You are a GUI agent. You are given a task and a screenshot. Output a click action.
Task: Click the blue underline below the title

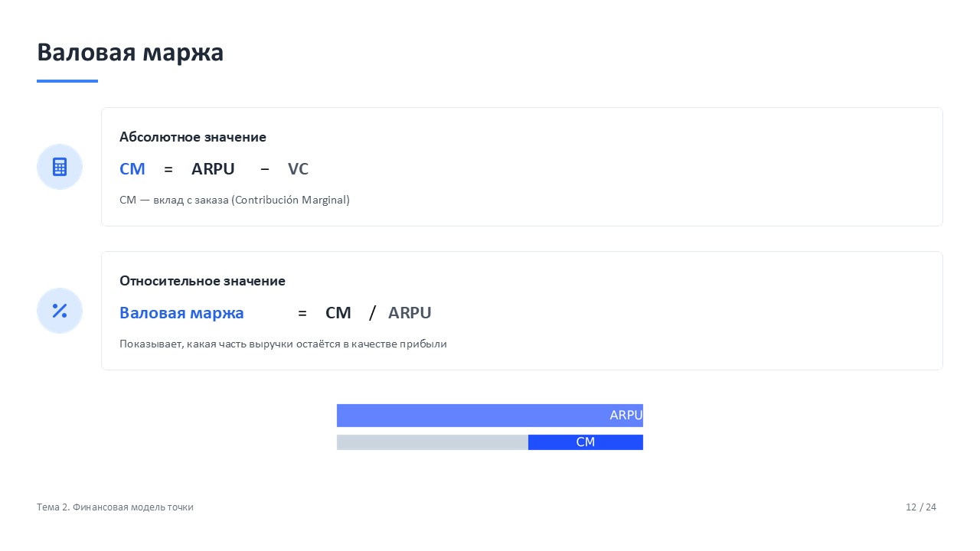pyautogui.click(x=67, y=81)
